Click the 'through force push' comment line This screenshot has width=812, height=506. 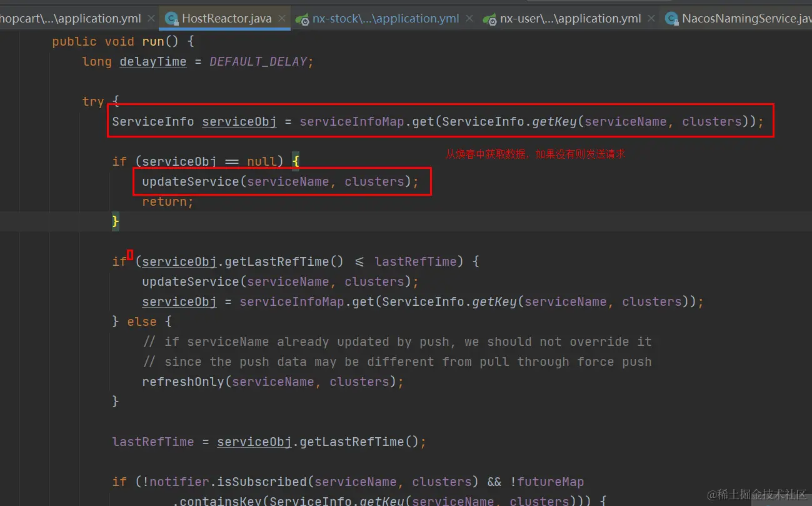pos(398,362)
